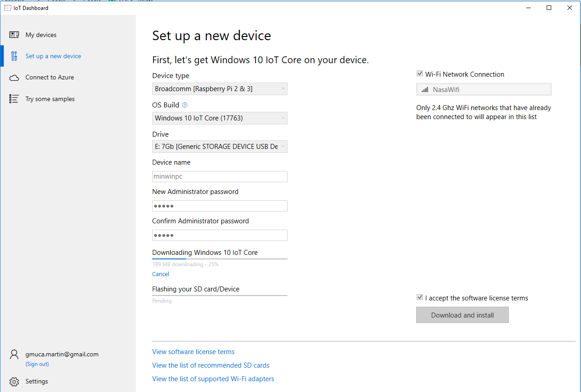Select Set up a new device menu item
Image resolution: width=581 pixels, height=392 pixels.
click(68, 56)
